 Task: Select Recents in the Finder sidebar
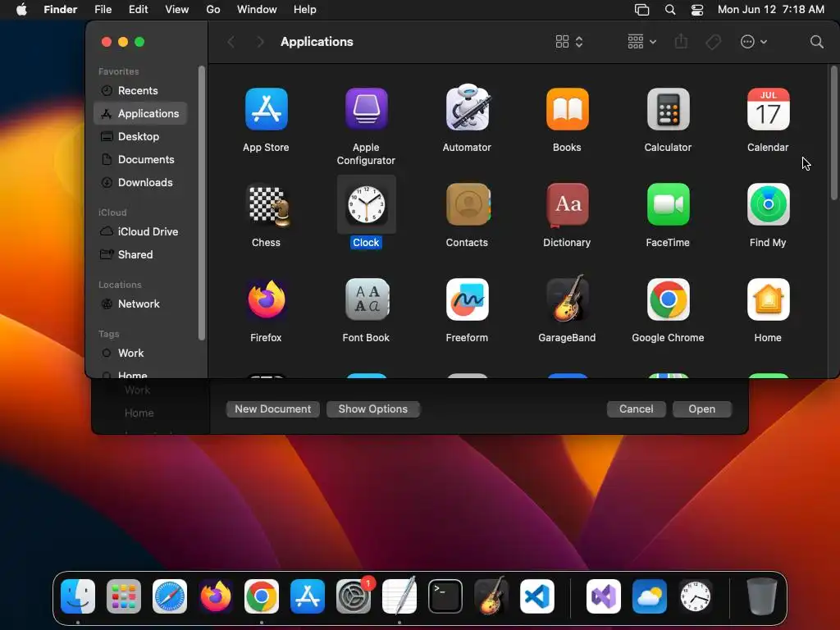coord(140,90)
